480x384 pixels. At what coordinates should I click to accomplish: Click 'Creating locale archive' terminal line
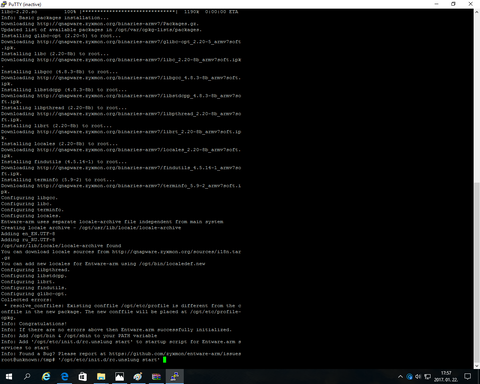91,228
